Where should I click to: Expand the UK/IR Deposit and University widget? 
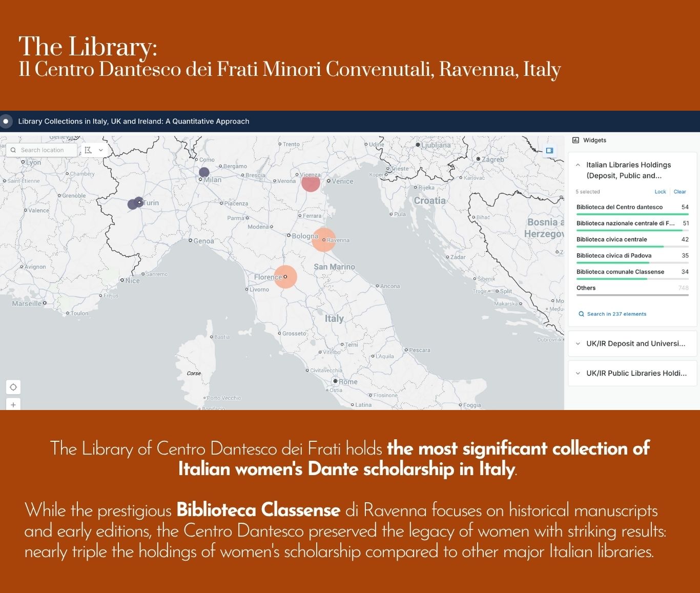point(578,344)
